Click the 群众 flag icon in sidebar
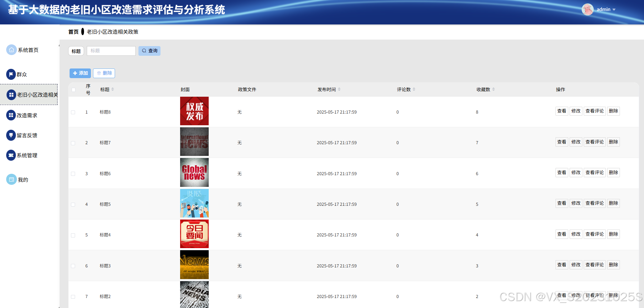This screenshot has height=308, width=644. (11, 74)
